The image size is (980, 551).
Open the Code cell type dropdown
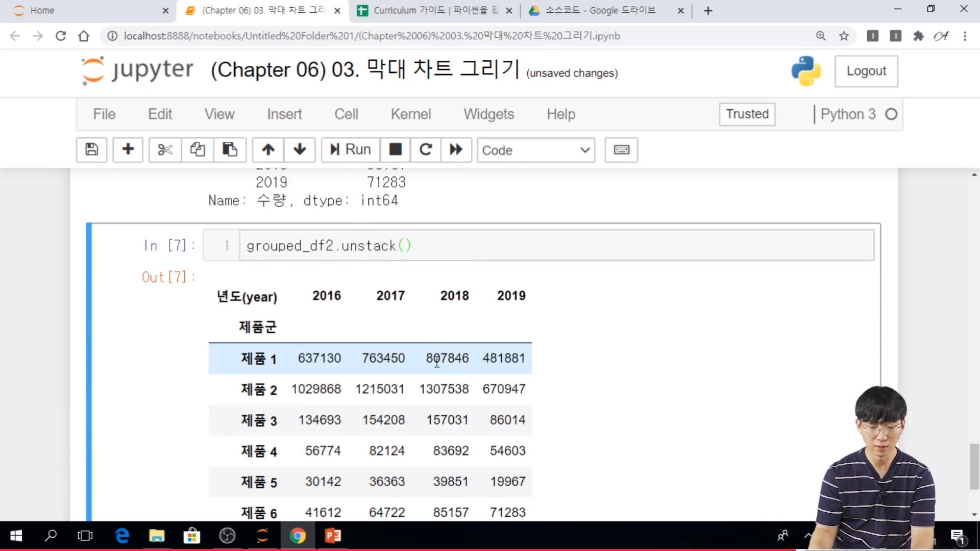coord(535,150)
